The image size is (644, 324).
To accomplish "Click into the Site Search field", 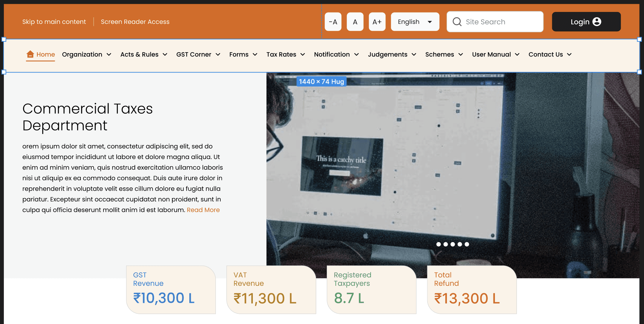I will point(501,22).
